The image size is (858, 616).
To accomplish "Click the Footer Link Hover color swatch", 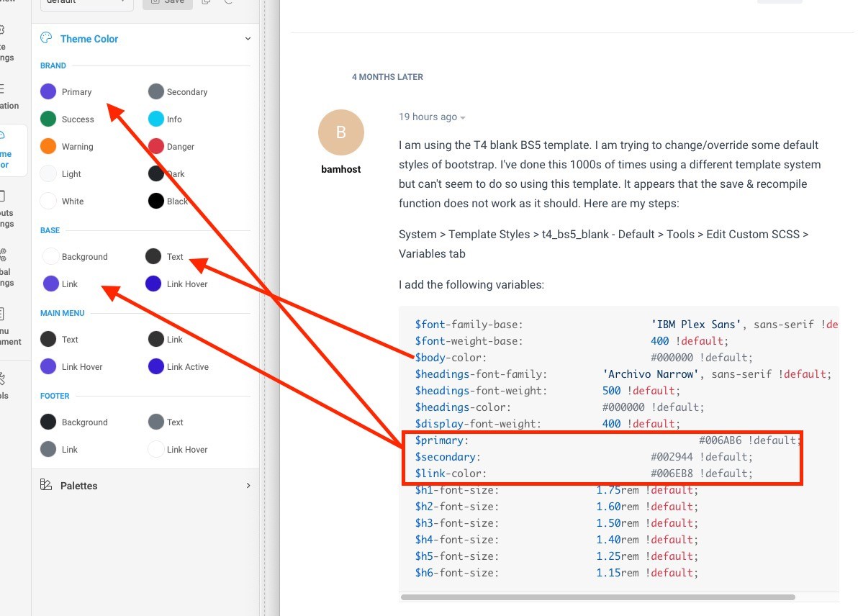I will pyautogui.click(x=156, y=448).
